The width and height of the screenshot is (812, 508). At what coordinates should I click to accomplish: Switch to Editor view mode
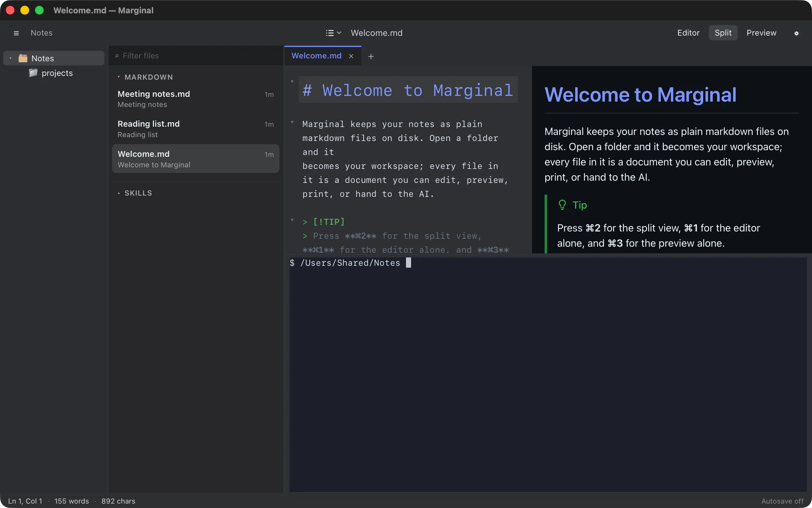pyautogui.click(x=688, y=33)
